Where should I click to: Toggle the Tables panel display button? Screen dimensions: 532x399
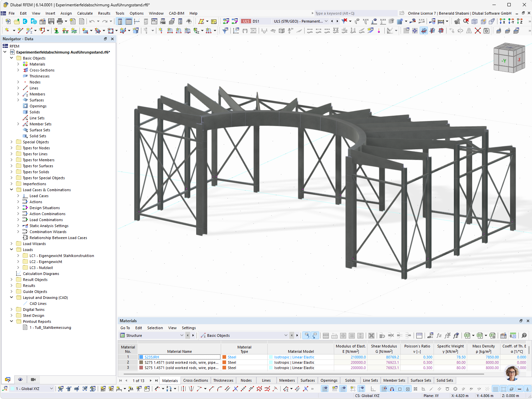(x=128, y=21)
